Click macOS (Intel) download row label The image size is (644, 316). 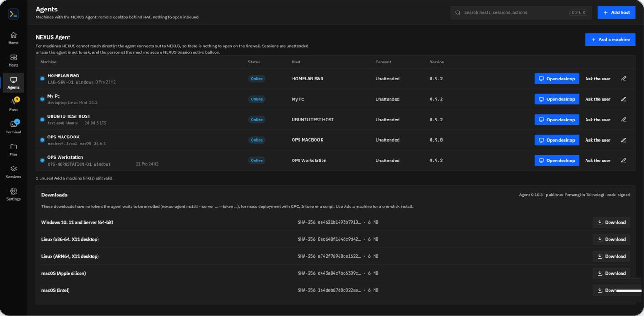55,290
